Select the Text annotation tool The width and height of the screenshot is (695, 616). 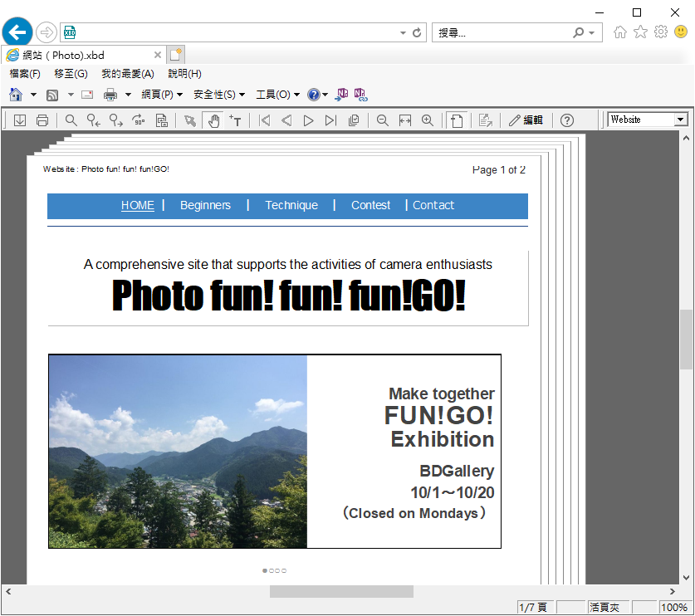point(235,120)
